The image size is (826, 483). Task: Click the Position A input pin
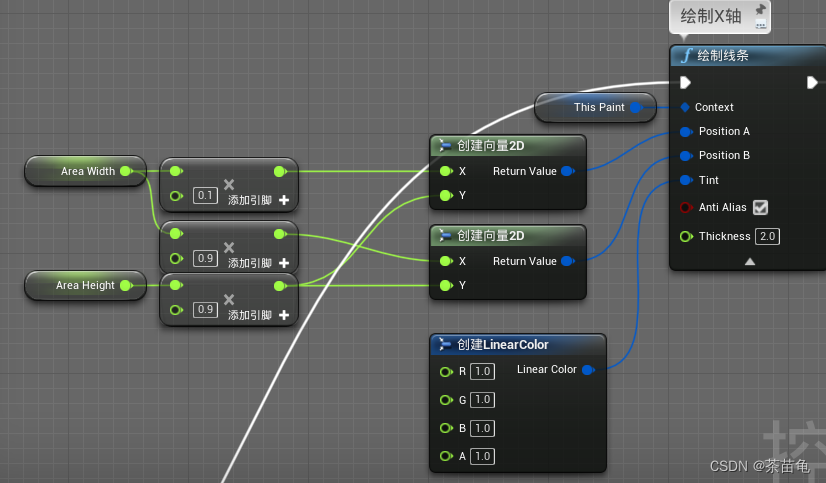point(686,132)
